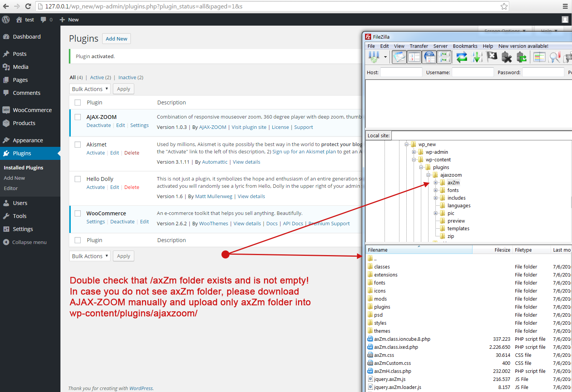The image size is (572, 392).
Task: Open FileZilla Transfer menu
Action: [x=419, y=46]
